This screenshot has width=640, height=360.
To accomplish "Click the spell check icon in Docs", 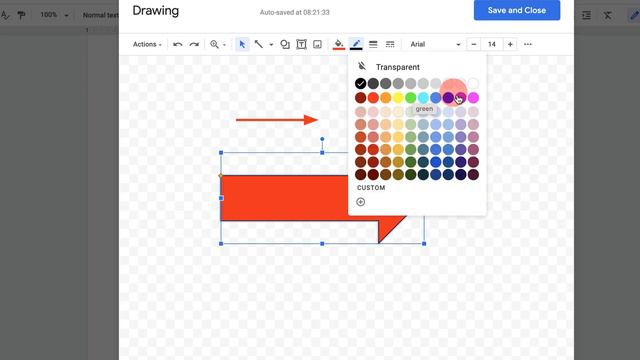I will pos(5,15).
